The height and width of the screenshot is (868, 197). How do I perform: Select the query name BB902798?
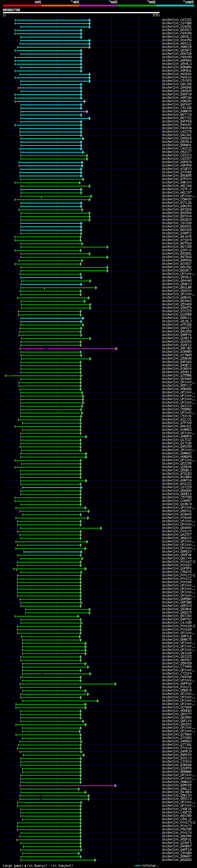click(x=11, y=10)
